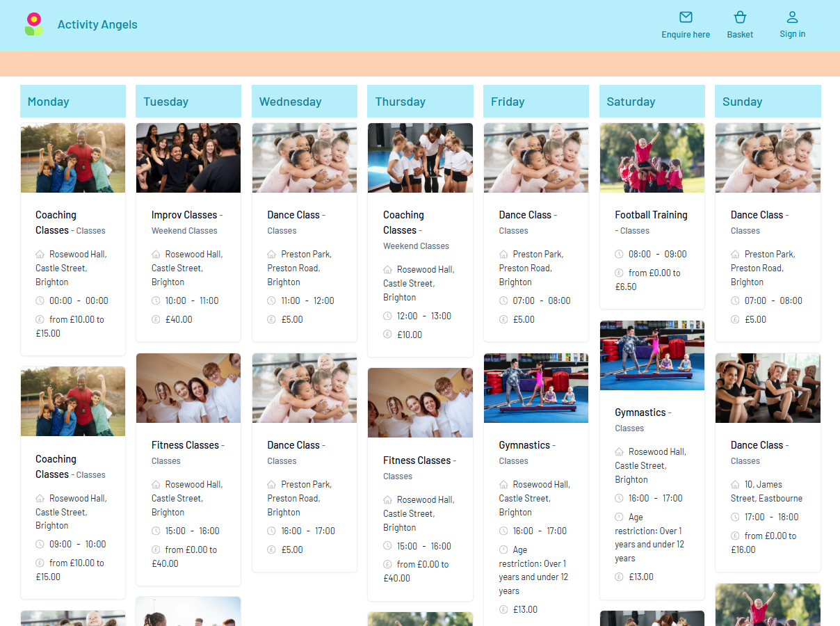
Task: Click the 15:00 - 16:00 time on Thursday
Action: tap(424, 546)
